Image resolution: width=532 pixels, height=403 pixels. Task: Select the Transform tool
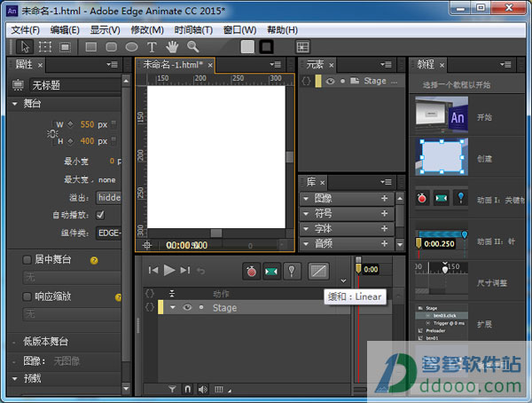pos(45,47)
